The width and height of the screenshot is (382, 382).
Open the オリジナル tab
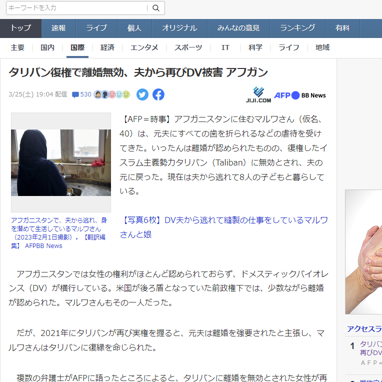pyautogui.click(x=180, y=28)
